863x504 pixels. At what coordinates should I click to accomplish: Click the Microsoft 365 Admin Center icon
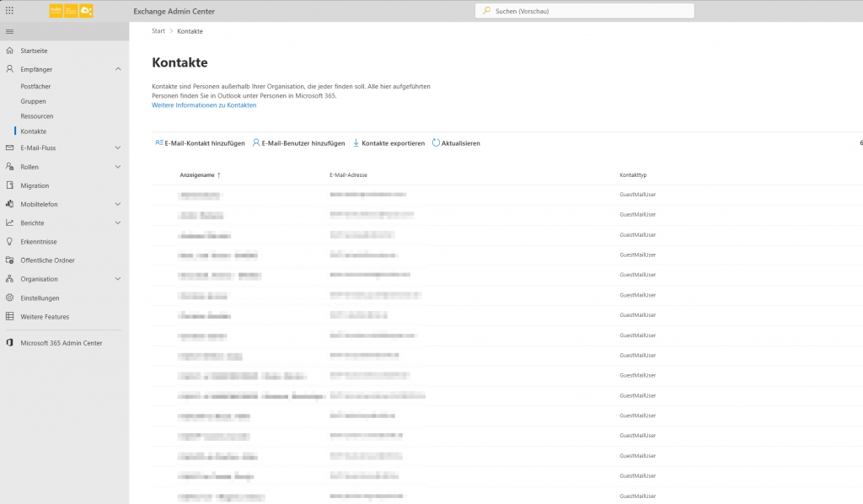coord(9,343)
